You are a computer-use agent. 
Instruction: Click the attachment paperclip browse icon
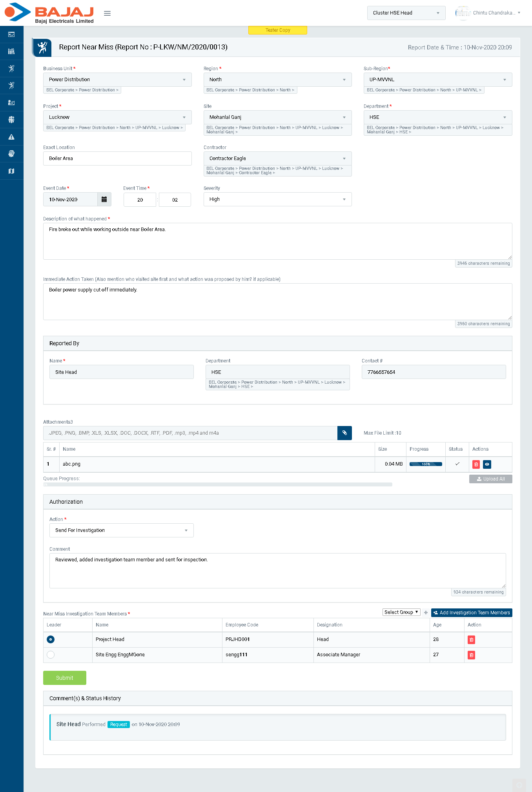344,433
